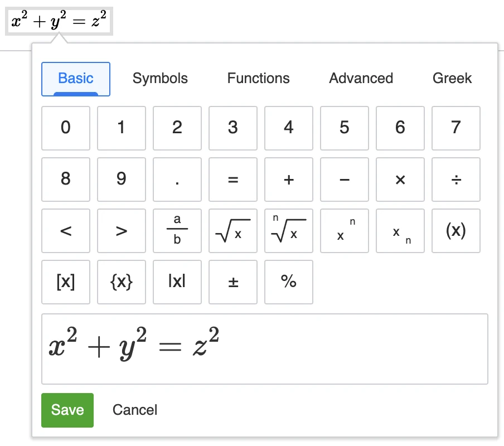The height and width of the screenshot is (446, 504).
Task: Open the Functions tab
Action: point(259,79)
